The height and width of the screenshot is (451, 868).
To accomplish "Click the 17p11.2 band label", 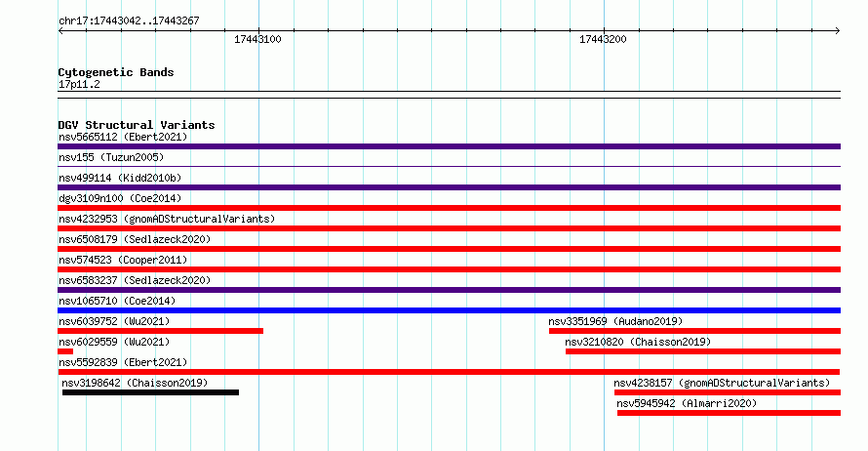I will [x=79, y=84].
